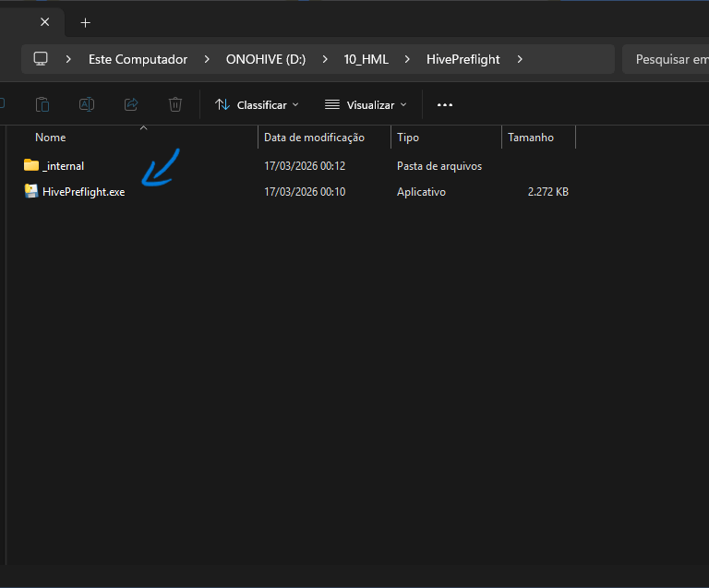
Task: Expand chevron after ONOHIVE (D:)
Action: coord(325,59)
